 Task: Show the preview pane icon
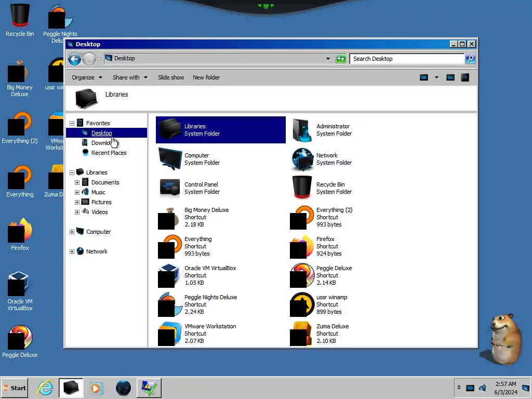click(x=450, y=78)
